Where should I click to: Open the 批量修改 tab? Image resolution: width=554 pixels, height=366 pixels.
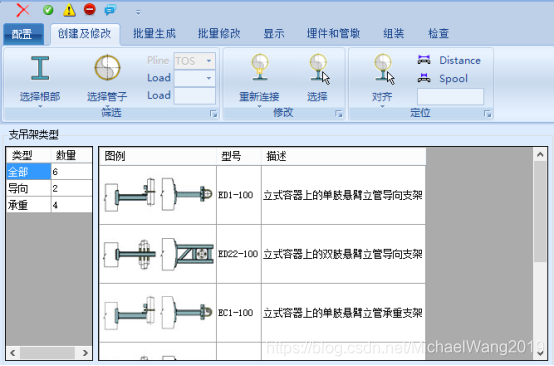tap(219, 34)
